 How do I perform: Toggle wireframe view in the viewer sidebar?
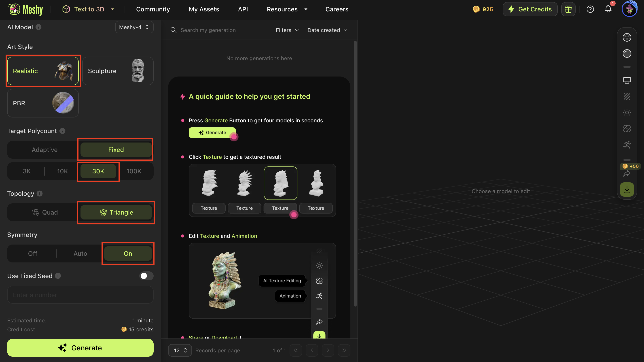click(x=627, y=37)
